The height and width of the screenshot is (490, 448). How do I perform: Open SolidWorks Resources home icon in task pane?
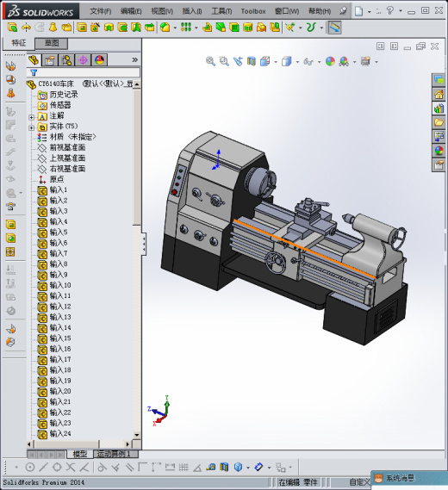click(439, 95)
